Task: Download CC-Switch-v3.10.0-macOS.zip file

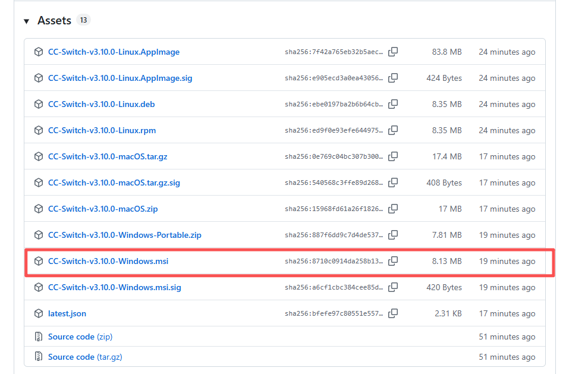Action: click(103, 209)
